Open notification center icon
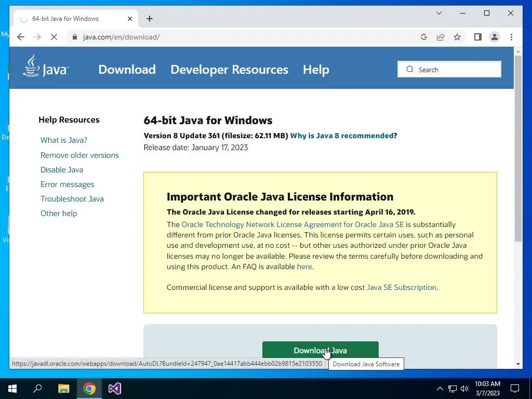532x399 pixels. point(515,389)
